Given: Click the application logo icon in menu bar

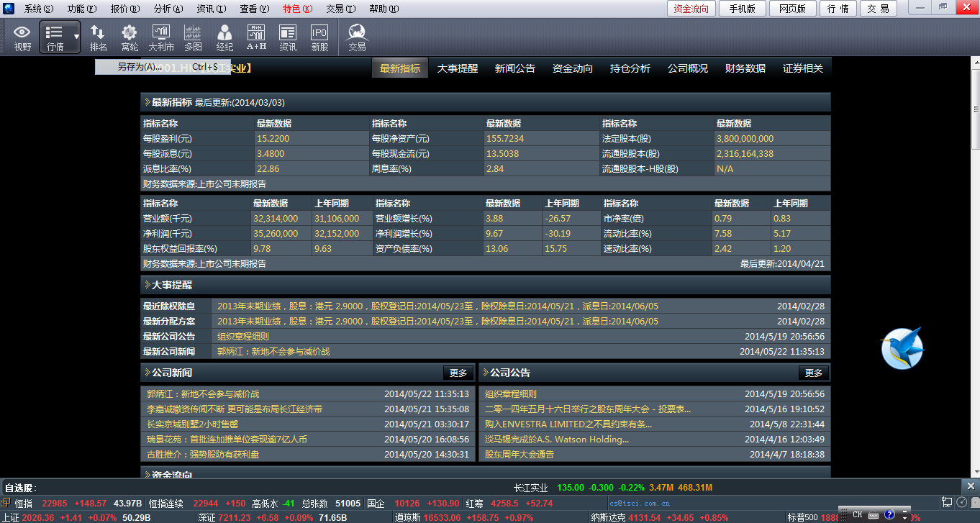Looking at the screenshot, I should tap(9, 9).
